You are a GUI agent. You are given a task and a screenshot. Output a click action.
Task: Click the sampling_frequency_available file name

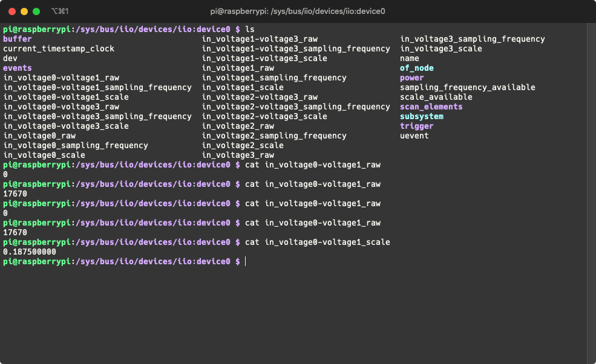(468, 88)
